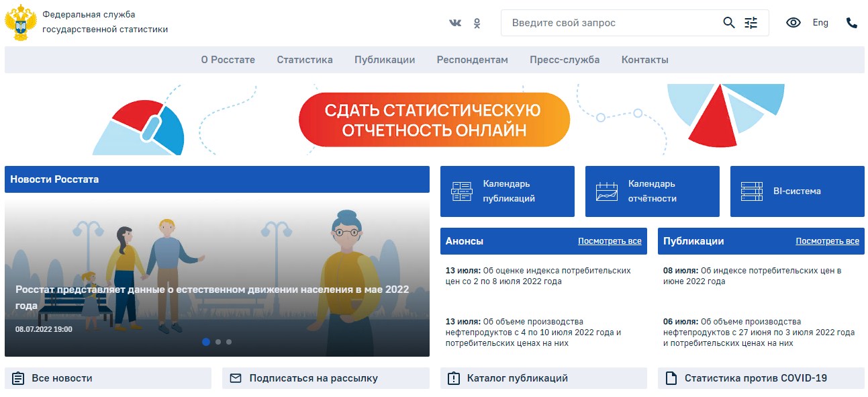Click the magnifier search icon
Screen dimensions: 868x397
(x=729, y=23)
